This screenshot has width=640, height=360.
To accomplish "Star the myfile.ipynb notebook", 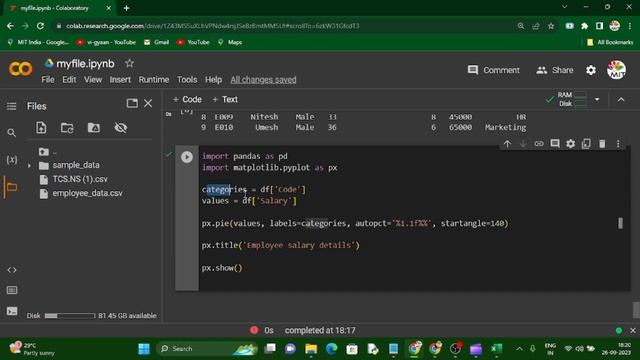I will [129, 63].
